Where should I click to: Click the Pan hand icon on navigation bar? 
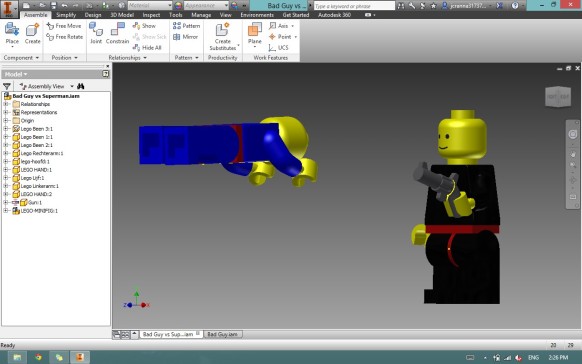tap(573, 154)
